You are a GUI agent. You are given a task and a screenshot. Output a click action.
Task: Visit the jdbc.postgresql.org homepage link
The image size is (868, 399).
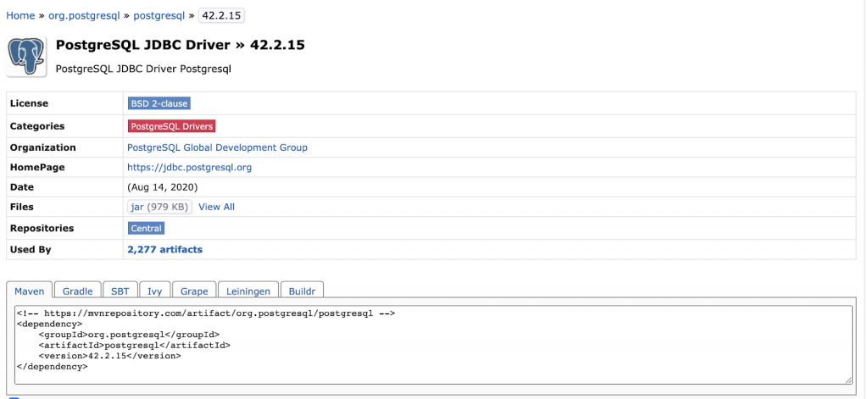click(x=189, y=168)
